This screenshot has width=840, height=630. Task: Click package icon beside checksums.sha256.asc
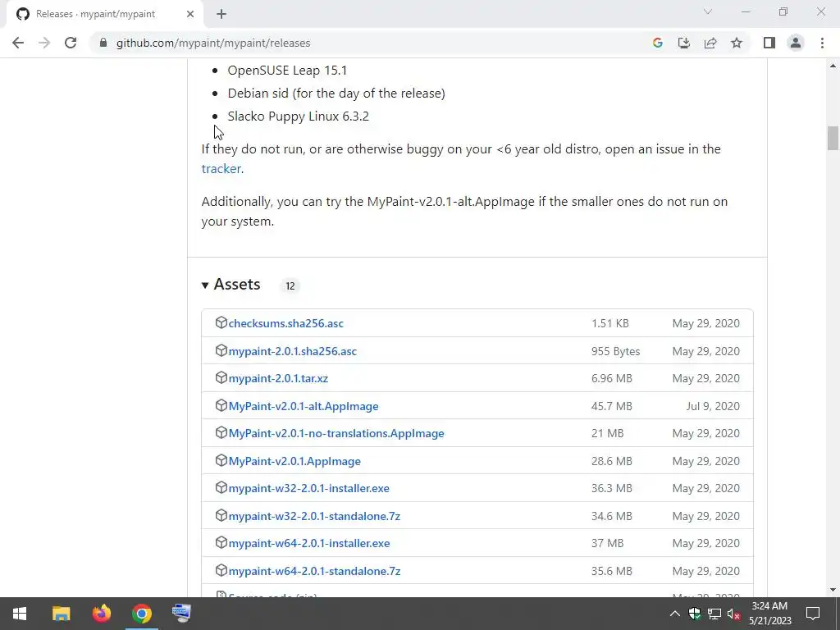pos(221,322)
